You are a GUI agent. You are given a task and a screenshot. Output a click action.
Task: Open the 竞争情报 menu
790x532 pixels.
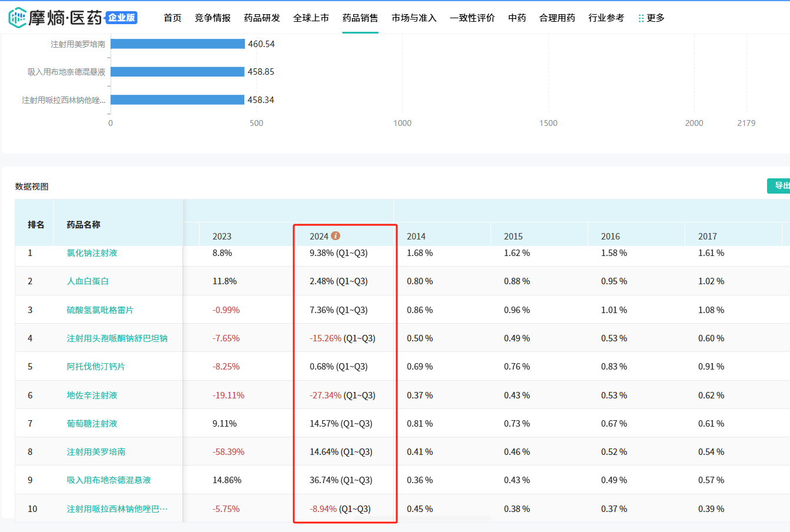[x=213, y=18]
